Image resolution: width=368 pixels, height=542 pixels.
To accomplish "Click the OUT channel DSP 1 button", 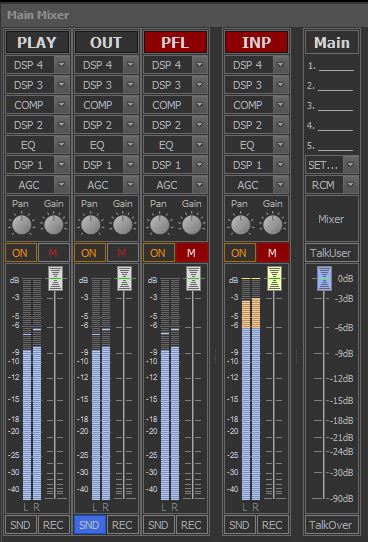I will click(x=98, y=165).
